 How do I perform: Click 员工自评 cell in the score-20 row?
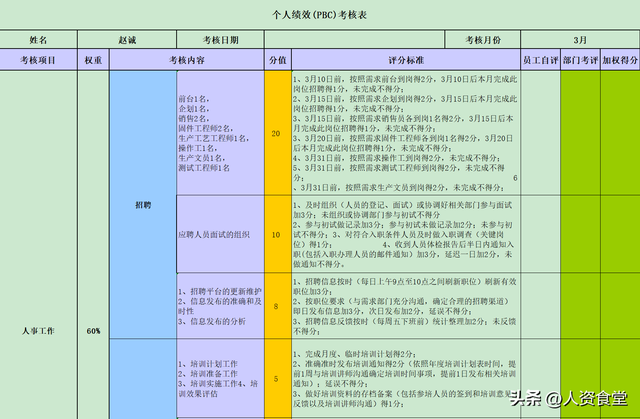(540, 133)
